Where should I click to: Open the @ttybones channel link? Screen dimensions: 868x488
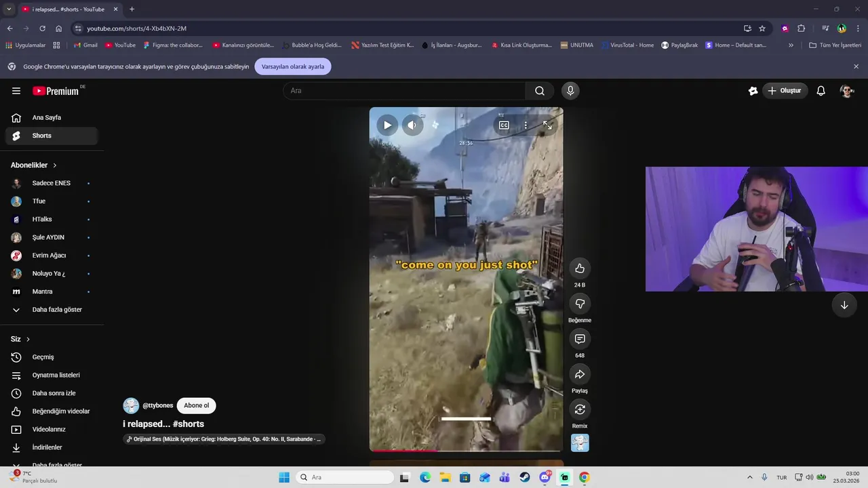tap(158, 405)
